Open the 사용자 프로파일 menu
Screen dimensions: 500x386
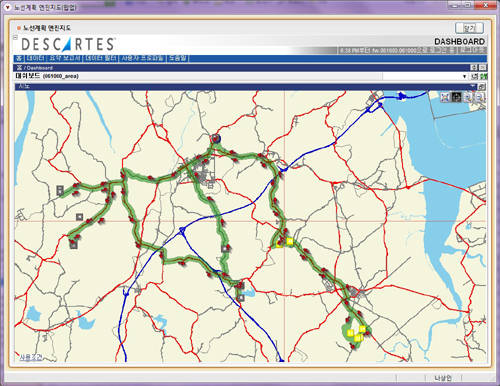click(142, 58)
